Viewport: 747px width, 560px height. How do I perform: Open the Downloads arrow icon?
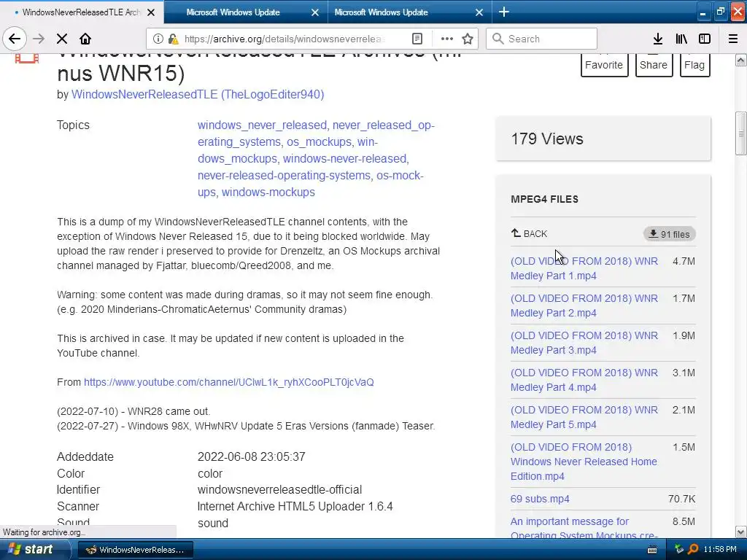658,39
